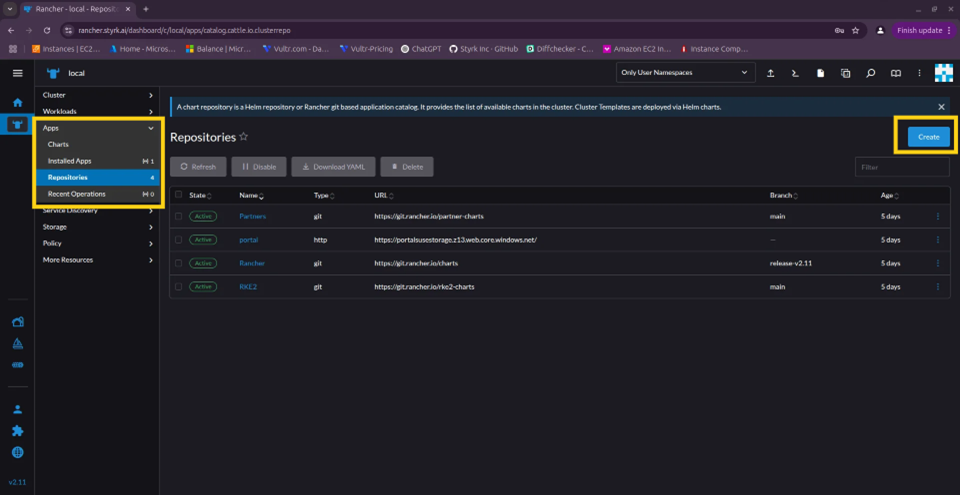Check the RKE2 repository checkbox
Image resolution: width=960 pixels, height=495 pixels.
(179, 286)
